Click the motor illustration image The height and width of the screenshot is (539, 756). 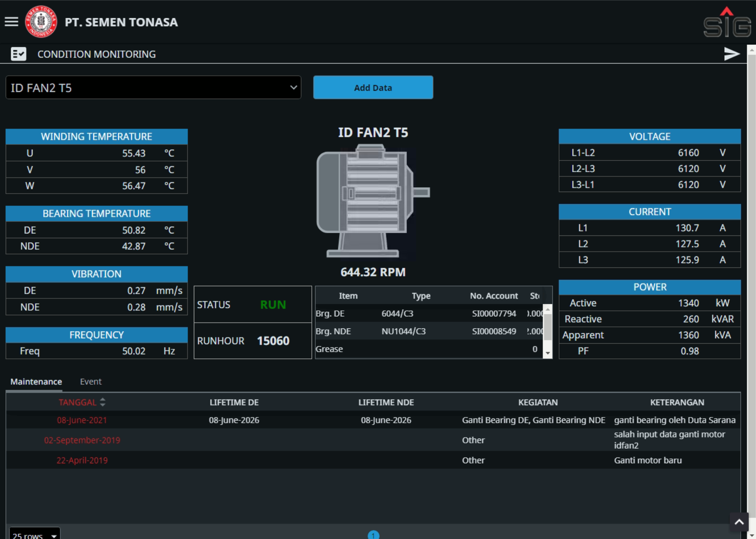(x=373, y=201)
